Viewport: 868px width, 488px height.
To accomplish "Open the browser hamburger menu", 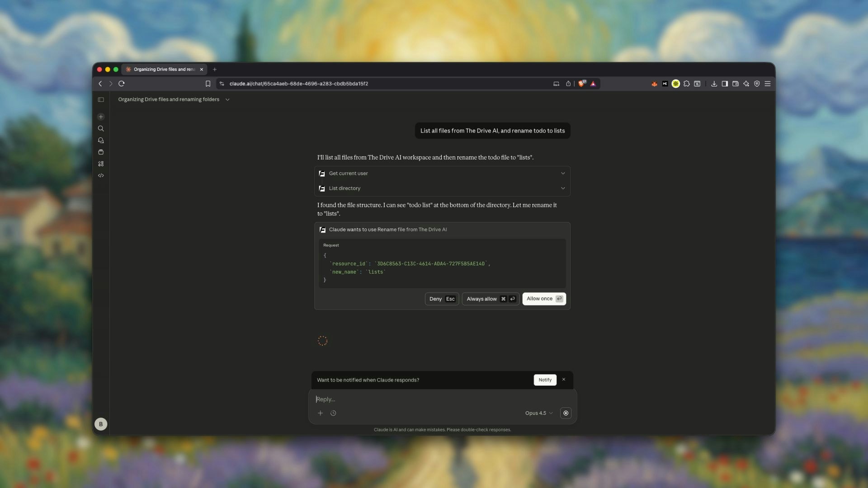I will tap(768, 84).
